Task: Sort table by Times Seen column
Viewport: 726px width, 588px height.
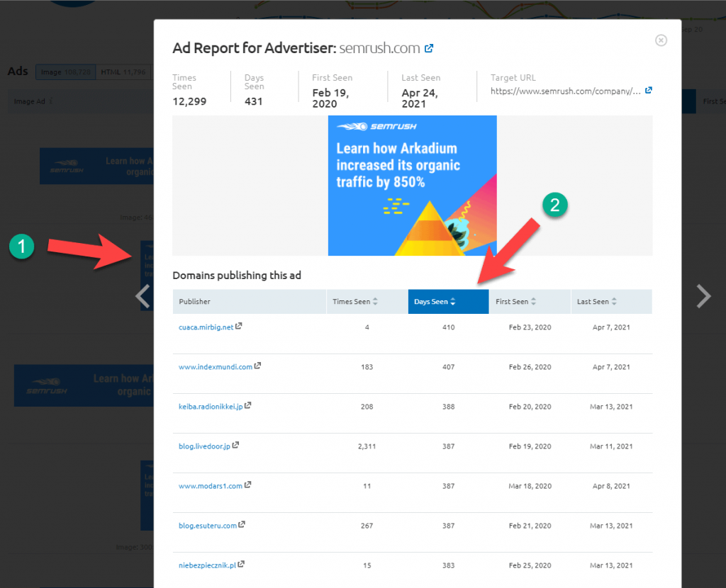Action: [x=367, y=302]
